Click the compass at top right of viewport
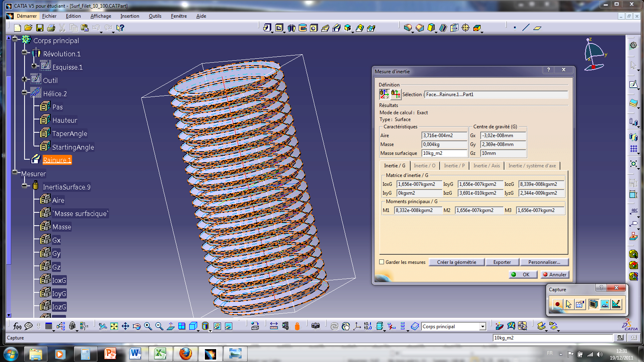644x362 pixels. [595, 54]
